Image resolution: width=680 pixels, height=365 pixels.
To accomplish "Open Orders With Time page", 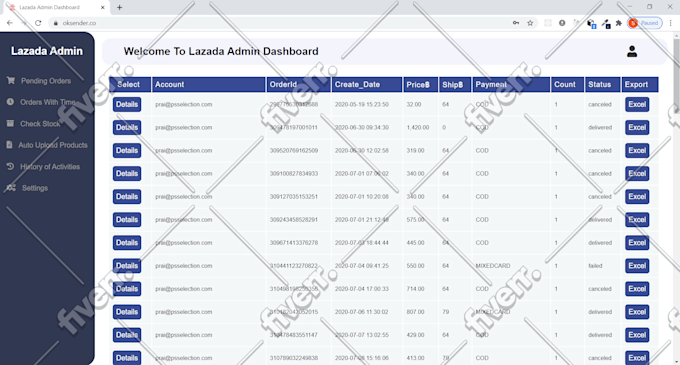I will tap(48, 102).
